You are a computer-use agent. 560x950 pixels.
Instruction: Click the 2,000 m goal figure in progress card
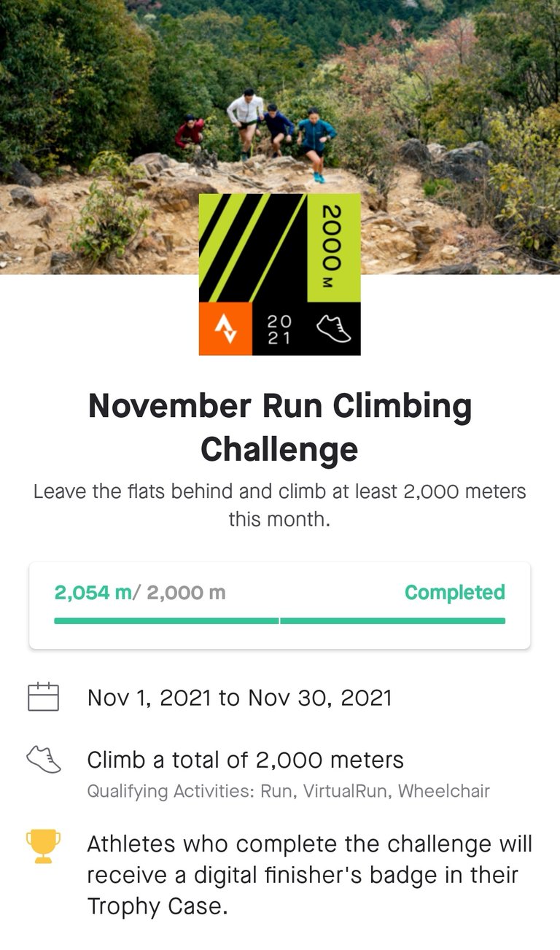(x=186, y=593)
